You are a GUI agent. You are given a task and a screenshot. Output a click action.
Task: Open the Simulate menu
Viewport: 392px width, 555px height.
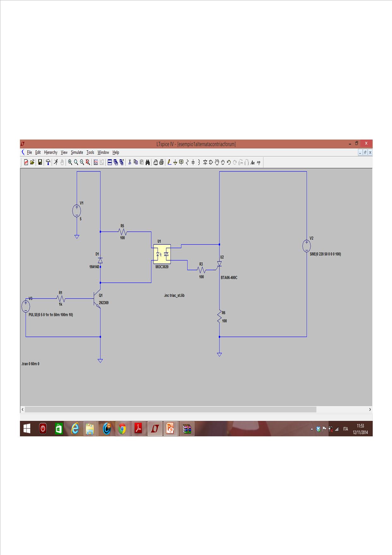pos(77,153)
